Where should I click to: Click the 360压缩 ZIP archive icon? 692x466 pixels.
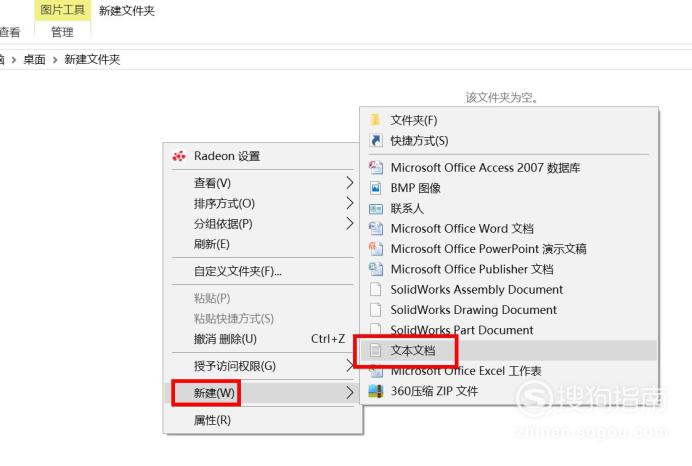[x=376, y=391]
